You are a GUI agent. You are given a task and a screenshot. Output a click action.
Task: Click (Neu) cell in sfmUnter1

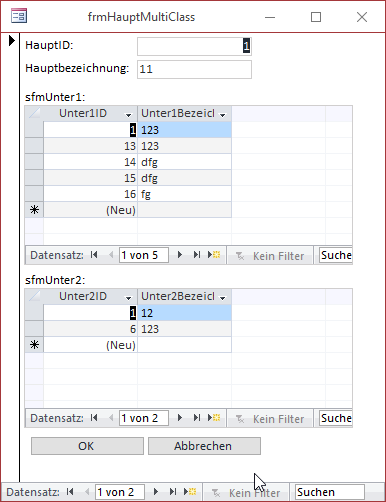pyautogui.click(x=90, y=210)
